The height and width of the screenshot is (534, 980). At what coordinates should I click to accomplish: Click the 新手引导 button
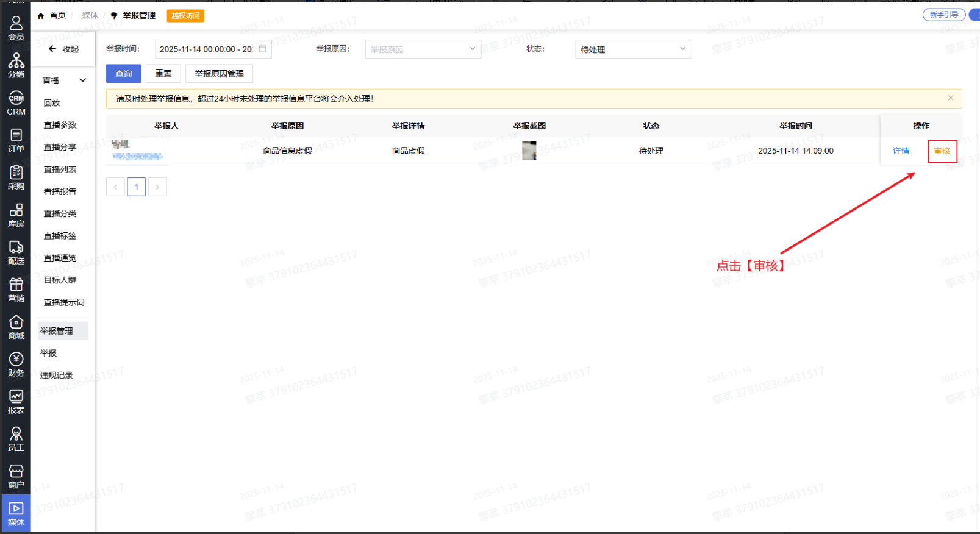943,15
